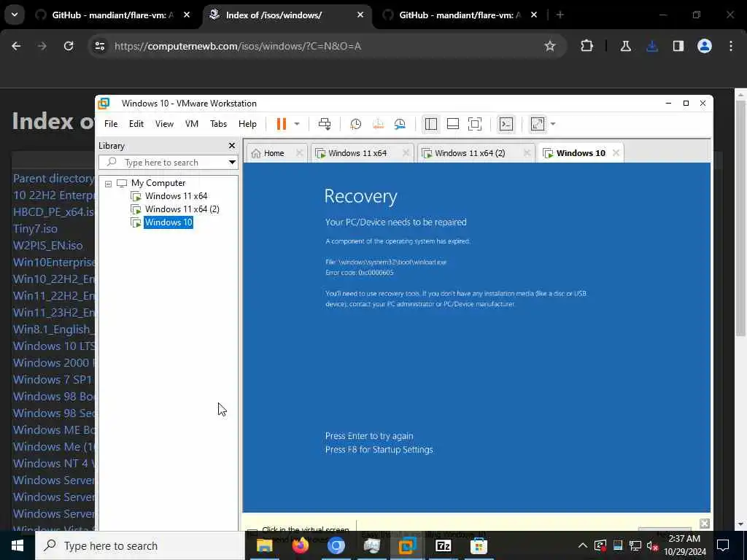The height and width of the screenshot is (560, 747).
Task: View site information icon in address bar
Action: coord(99,46)
